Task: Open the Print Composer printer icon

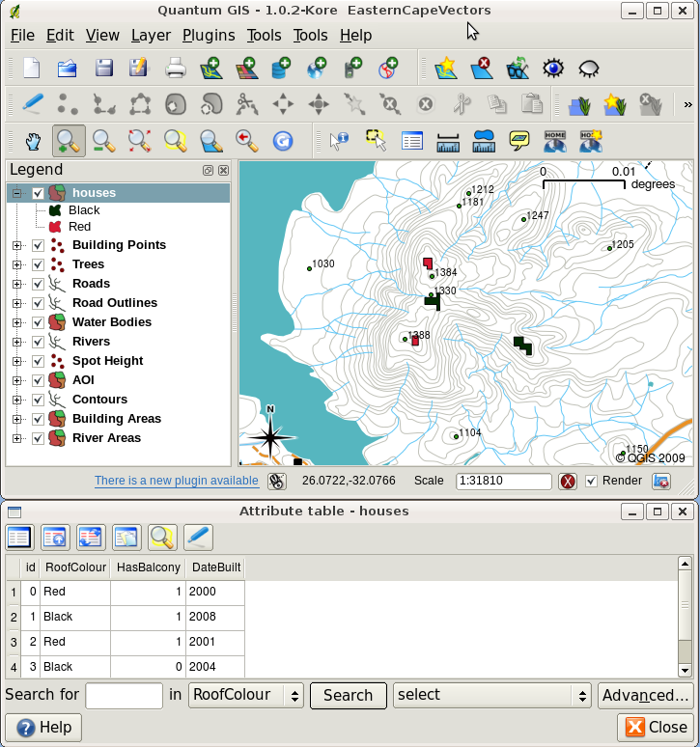Action: [x=175, y=69]
